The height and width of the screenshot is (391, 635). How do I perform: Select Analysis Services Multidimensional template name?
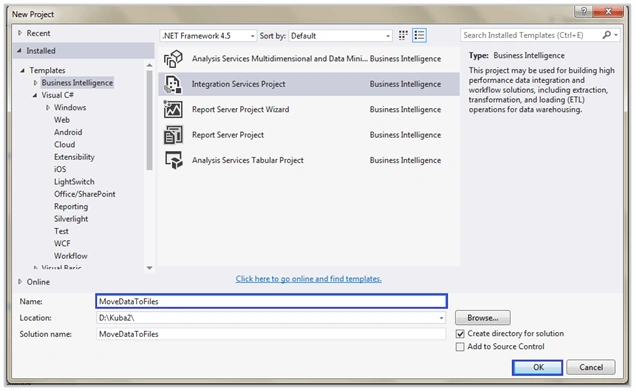(280, 59)
